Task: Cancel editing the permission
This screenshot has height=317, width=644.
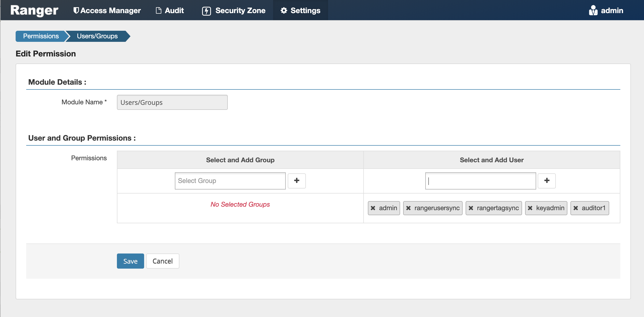Action: (163, 261)
